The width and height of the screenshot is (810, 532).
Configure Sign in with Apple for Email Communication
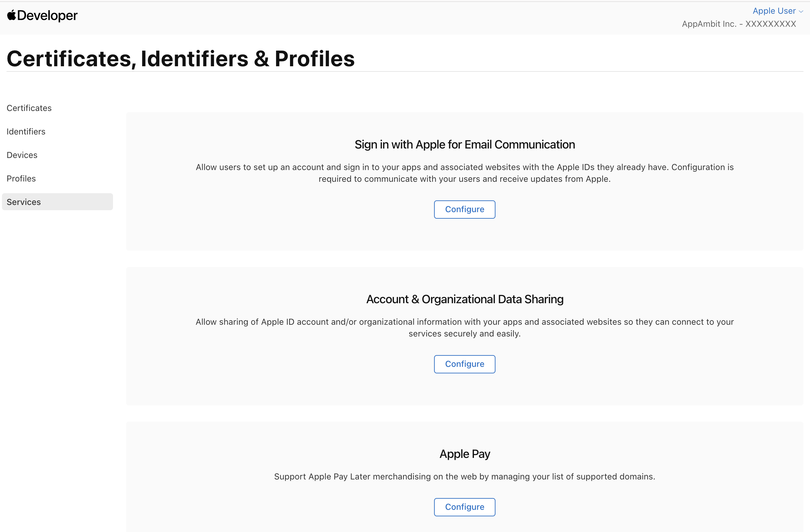click(x=464, y=209)
